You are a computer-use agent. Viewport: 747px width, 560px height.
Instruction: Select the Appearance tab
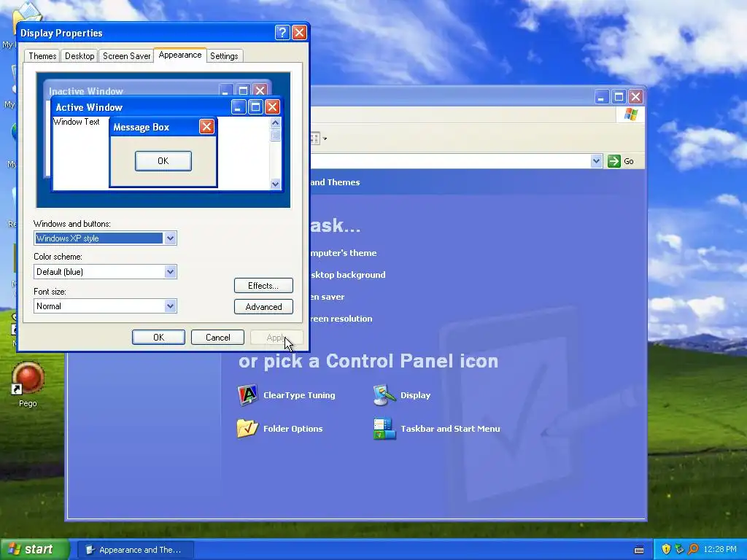point(180,55)
